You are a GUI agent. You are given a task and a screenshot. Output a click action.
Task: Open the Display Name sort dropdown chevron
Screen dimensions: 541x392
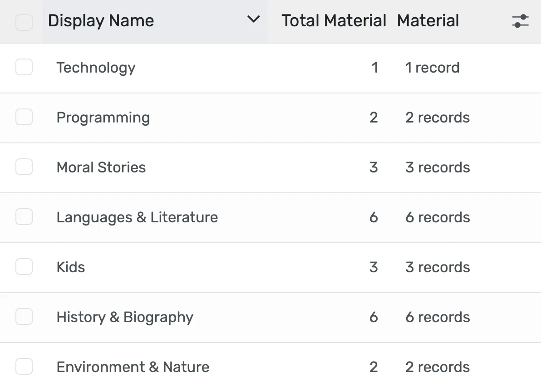pos(253,20)
